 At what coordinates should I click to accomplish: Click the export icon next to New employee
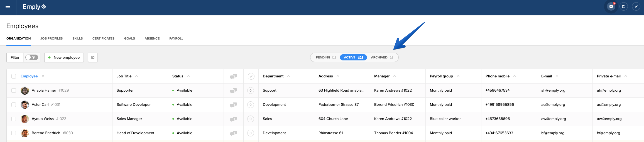click(x=93, y=57)
